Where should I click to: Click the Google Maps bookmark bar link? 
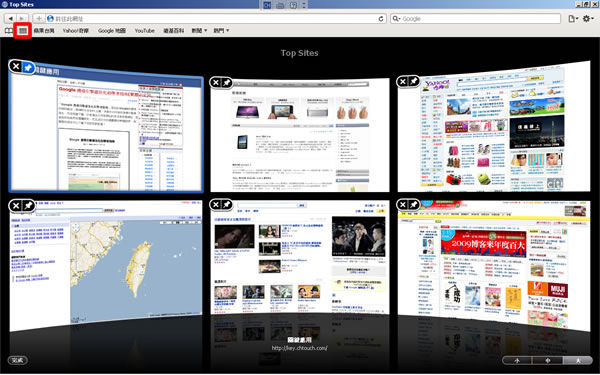[112, 31]
